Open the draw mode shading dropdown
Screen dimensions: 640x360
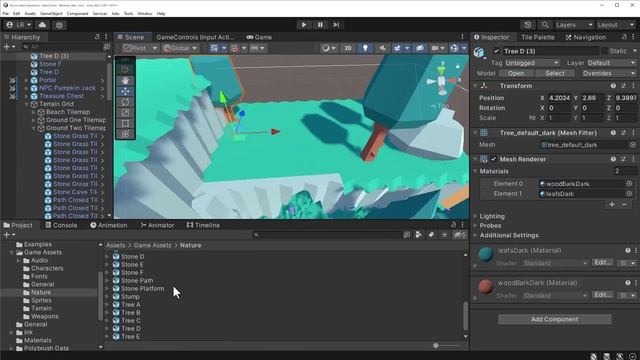pyautogui.click(x=328, y=48)
